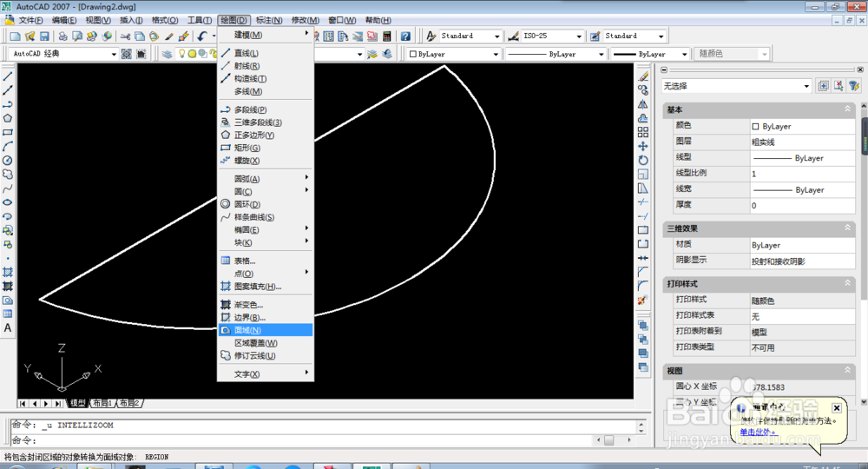Click the Workspace Settings gear icon

pos(126,54)
